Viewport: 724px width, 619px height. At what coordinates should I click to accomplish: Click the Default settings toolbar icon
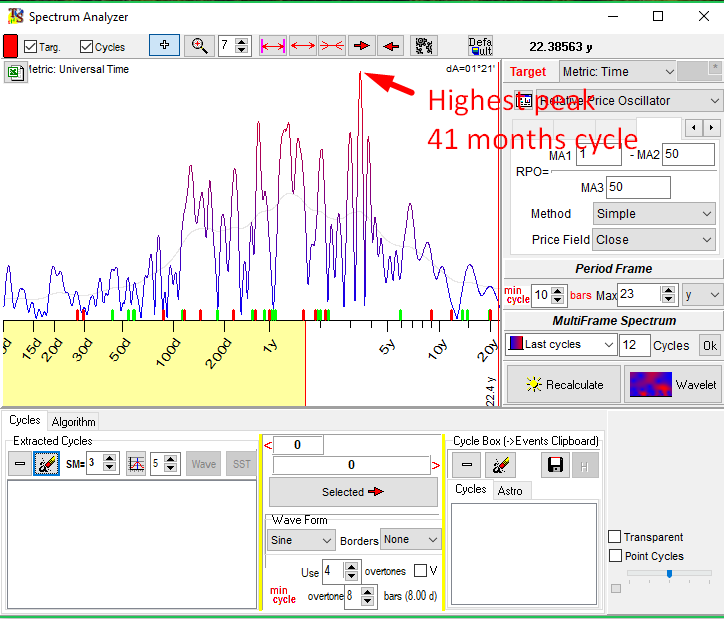(x=480, y=46)
